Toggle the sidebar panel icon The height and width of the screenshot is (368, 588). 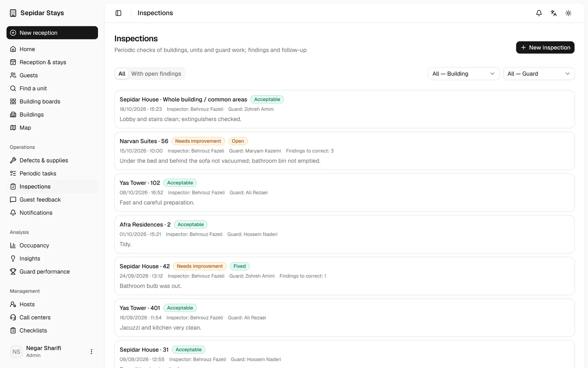click(x=118, y=13)
